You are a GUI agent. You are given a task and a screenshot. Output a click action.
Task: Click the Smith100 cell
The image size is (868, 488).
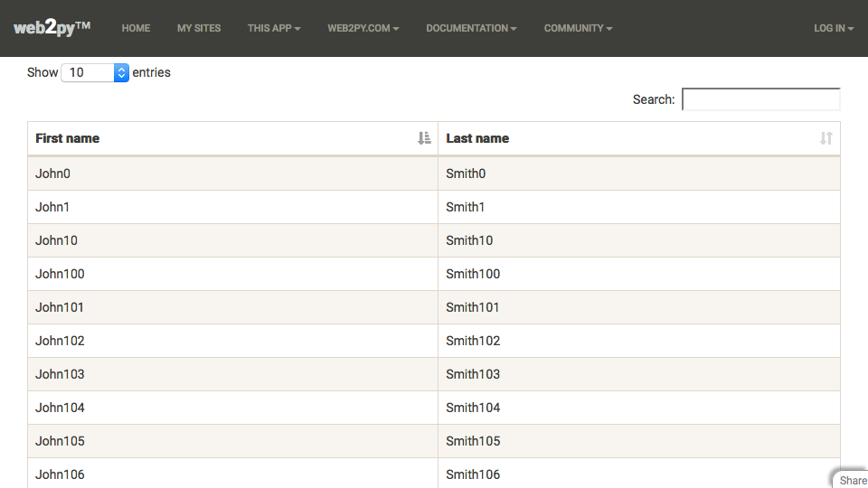[639, 274]
